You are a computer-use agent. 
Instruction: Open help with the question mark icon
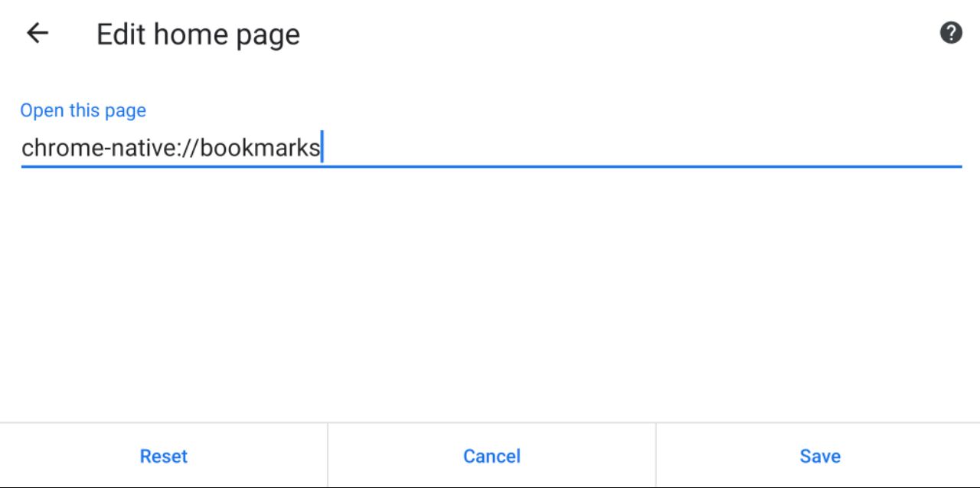tap(950, 33)
